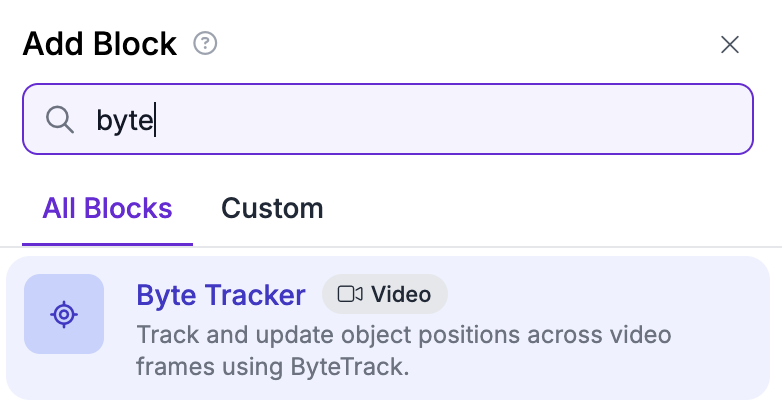Click the light blue square icon tile

click(64, 314)
